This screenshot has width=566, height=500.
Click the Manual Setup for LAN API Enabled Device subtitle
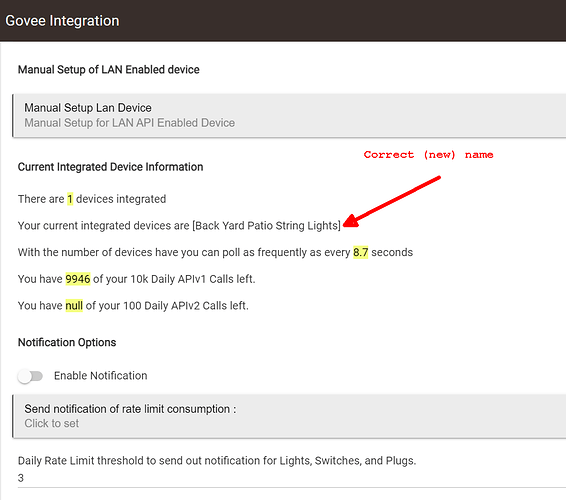point(130,123)
